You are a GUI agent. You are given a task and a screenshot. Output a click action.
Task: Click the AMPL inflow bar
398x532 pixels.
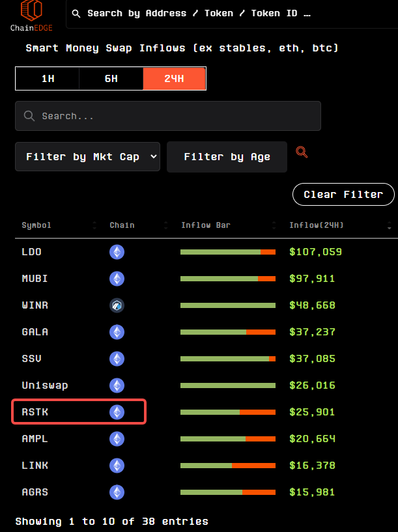tap(228, 439)
